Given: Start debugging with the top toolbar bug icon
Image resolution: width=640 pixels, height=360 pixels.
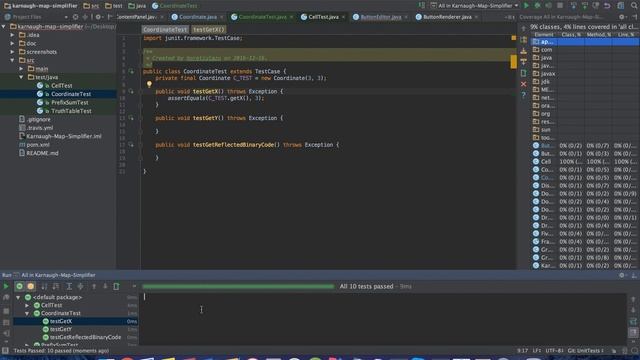Looking at the screenshot, I should [x=537, y=6].
